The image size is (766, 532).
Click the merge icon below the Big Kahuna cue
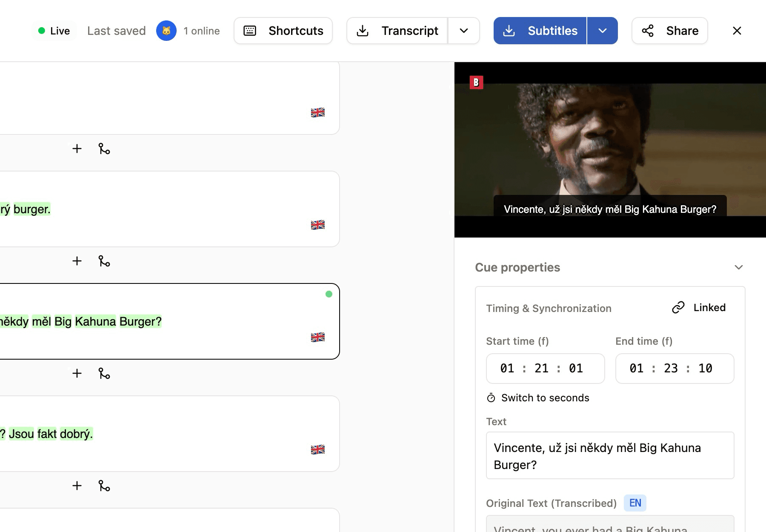coord(104,373)
